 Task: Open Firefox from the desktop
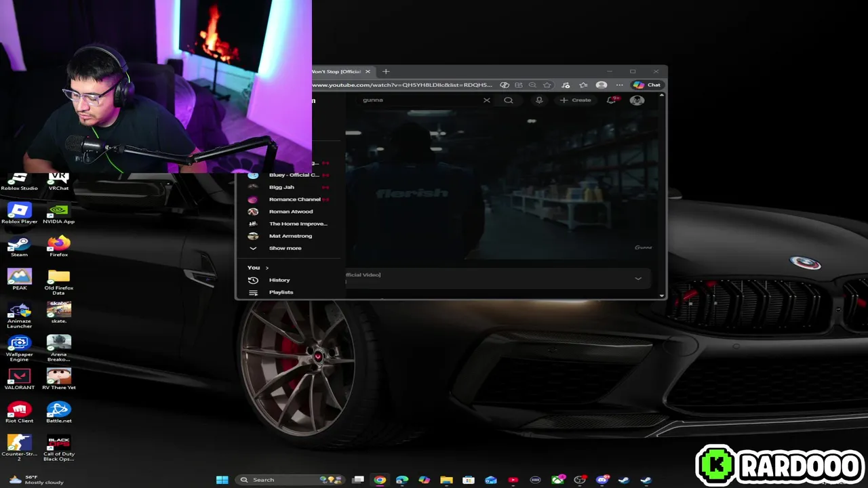click(58, 247)
